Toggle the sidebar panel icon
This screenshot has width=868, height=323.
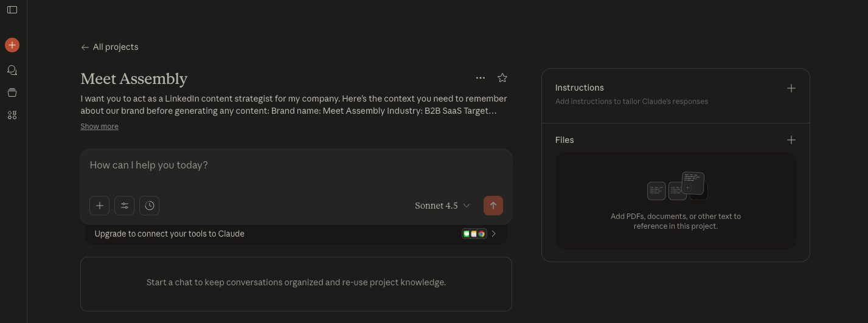pos(12,10)
